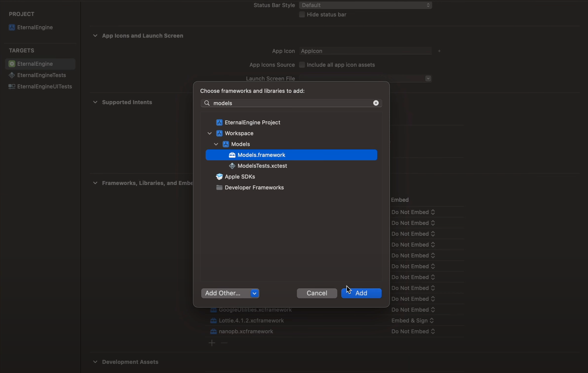Select EternalEngineTests target in sidebar
This screenshot has width=588, height=373.
(x=41, y=75)
